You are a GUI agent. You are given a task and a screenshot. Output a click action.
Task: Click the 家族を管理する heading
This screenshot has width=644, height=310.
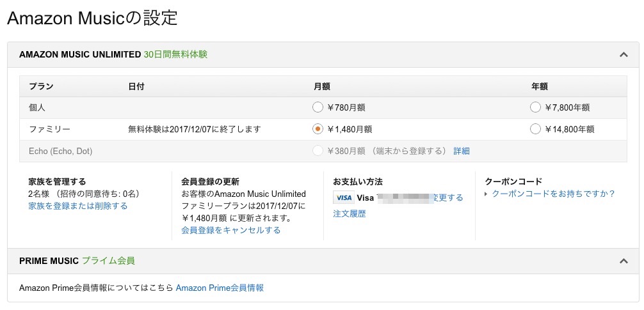click(57, 182)
